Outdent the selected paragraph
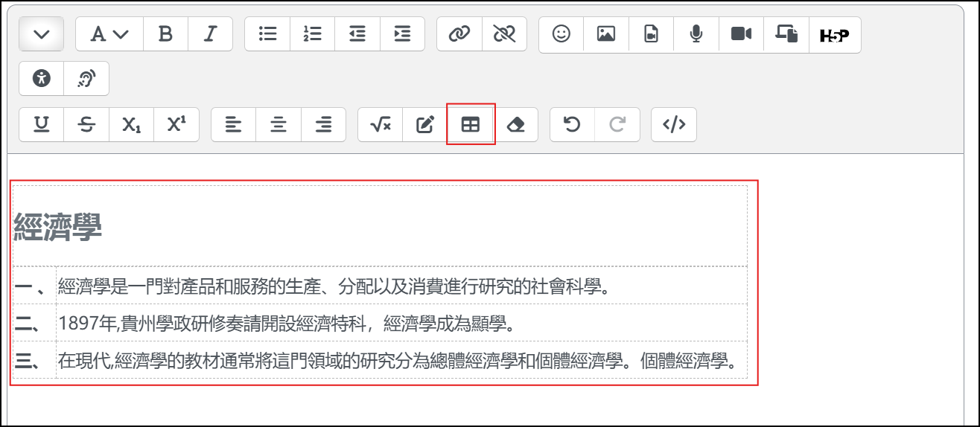 click(x=357, y=34)
